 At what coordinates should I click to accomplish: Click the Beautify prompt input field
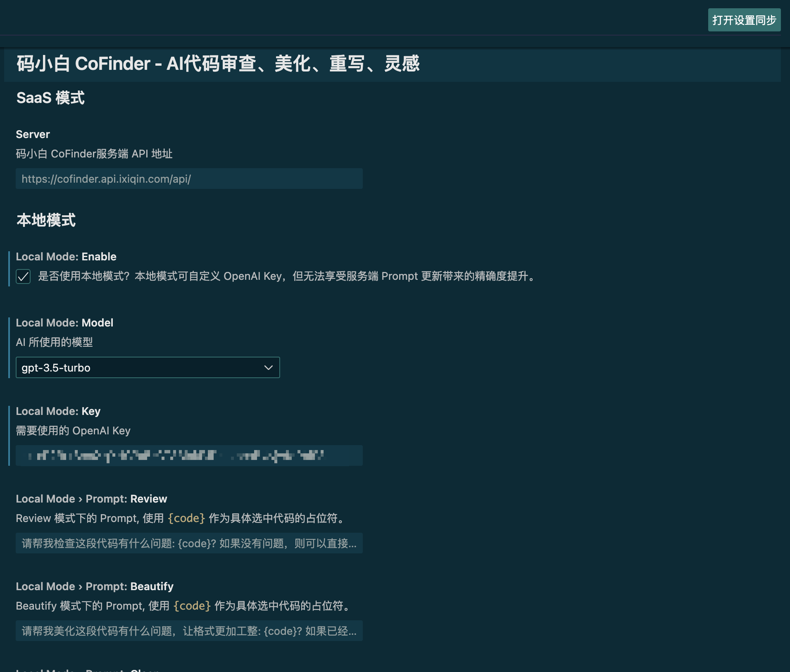[x=189, y=631]
